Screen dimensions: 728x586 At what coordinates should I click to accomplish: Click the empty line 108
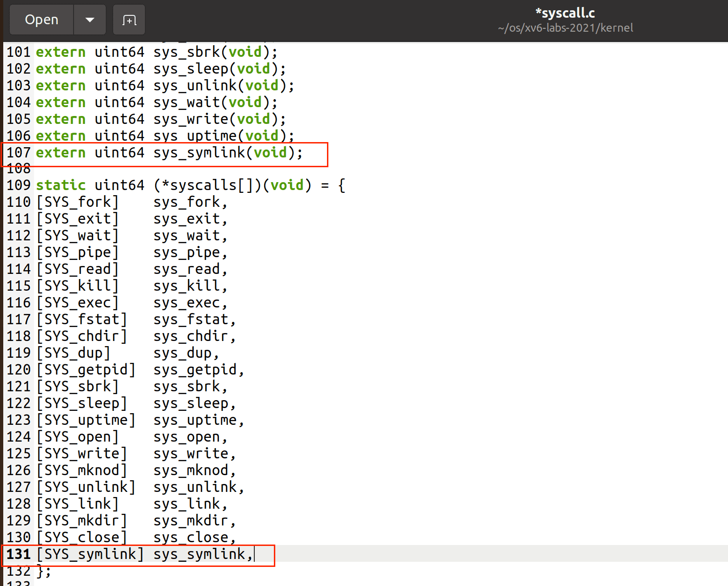coord(140,169)
